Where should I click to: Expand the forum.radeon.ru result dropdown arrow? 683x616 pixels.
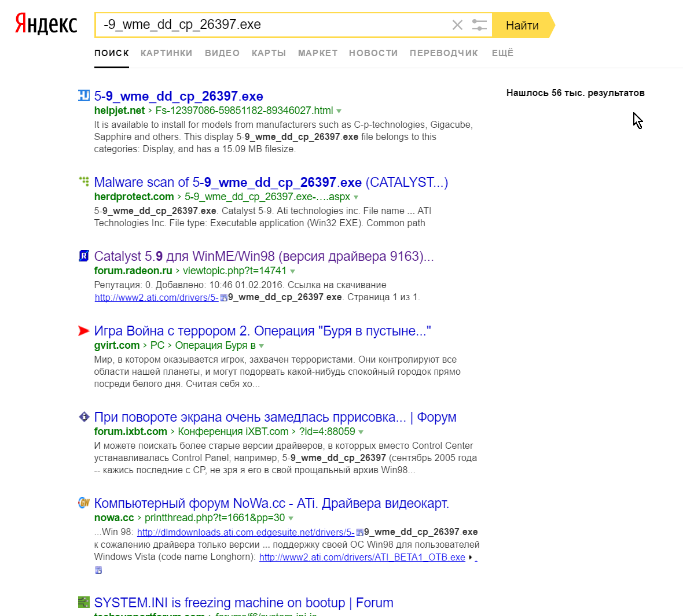click(293, 271)
